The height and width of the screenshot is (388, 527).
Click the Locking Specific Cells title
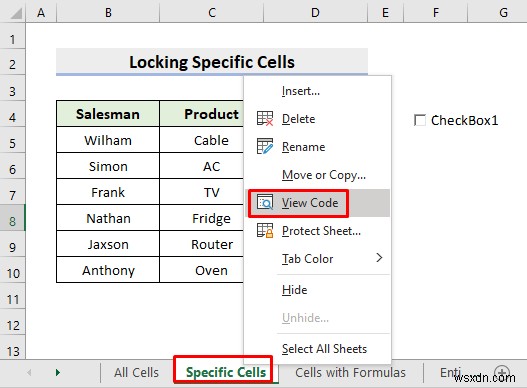212,62
